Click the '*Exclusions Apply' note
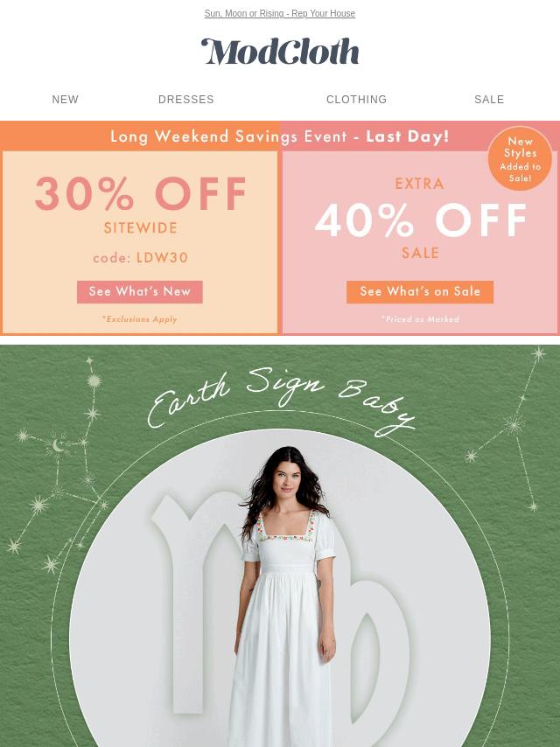 tap(140, 319)
